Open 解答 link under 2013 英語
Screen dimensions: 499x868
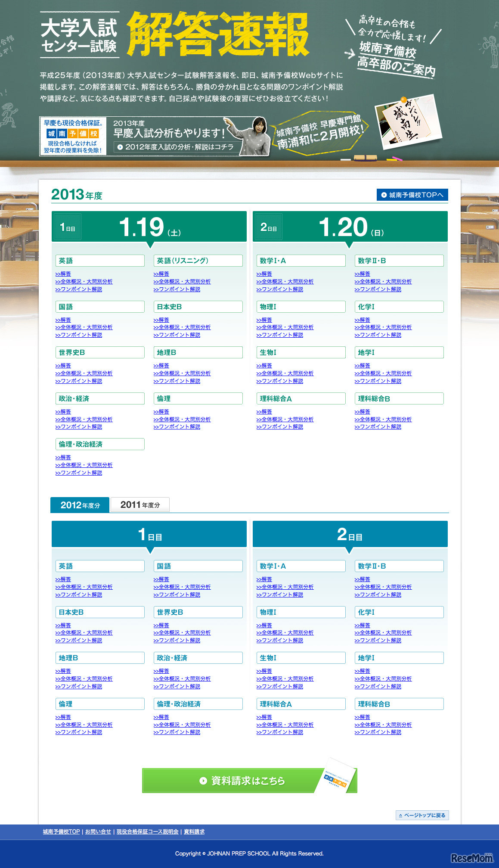pos(63,274)
